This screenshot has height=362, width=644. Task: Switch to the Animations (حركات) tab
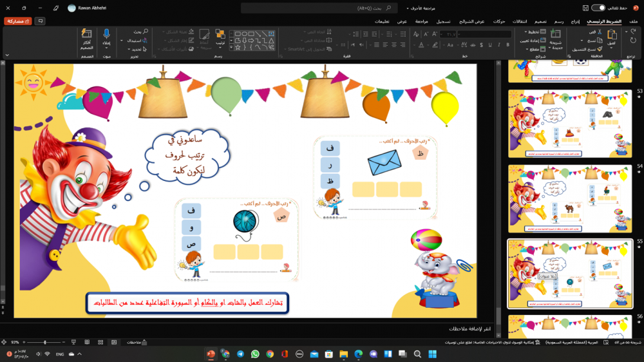[498, 21]
